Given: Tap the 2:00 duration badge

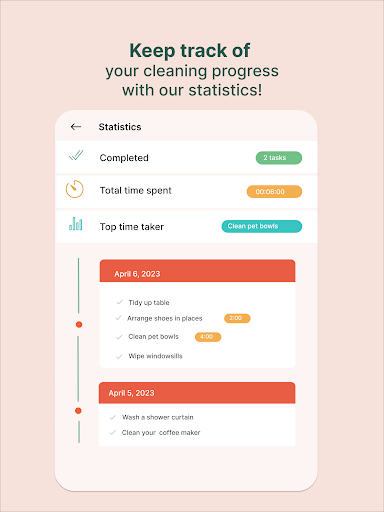Looking at the screenshot, I should [237, 318].
